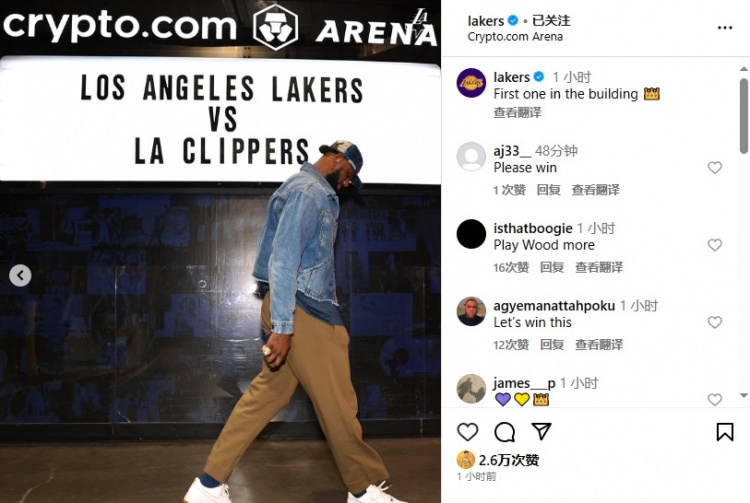Reply to aj33__'s comment
This screenshot has height=503, width=750.
[548, 190]
